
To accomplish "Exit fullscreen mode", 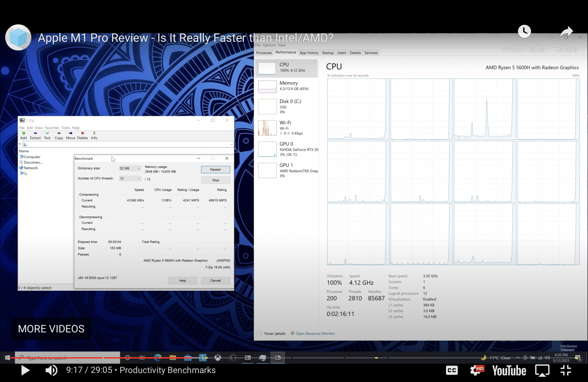I will point(566,370).
